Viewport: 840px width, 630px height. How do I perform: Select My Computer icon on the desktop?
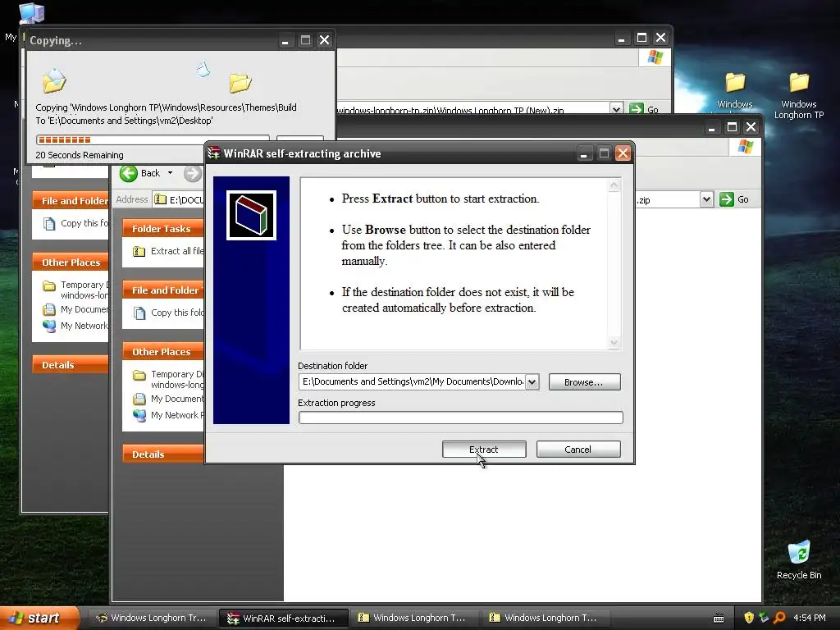32,13
